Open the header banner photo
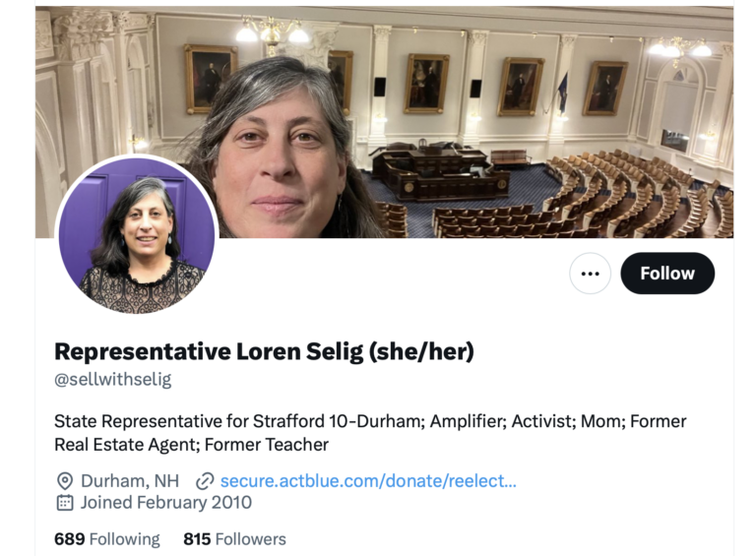The image size is (756, 556). (384, 122)
